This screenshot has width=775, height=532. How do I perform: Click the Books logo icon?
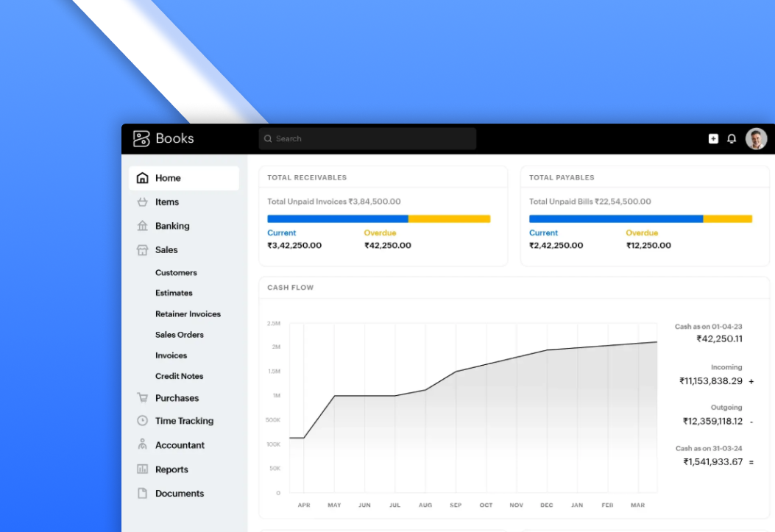[x=141, y=138]
